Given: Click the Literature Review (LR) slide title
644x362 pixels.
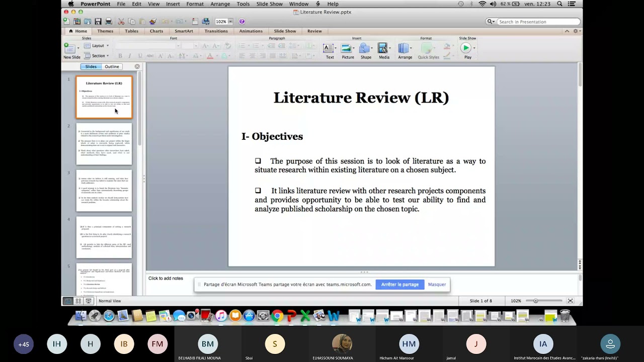Looking at the screenshot, I should coord(361,98).
